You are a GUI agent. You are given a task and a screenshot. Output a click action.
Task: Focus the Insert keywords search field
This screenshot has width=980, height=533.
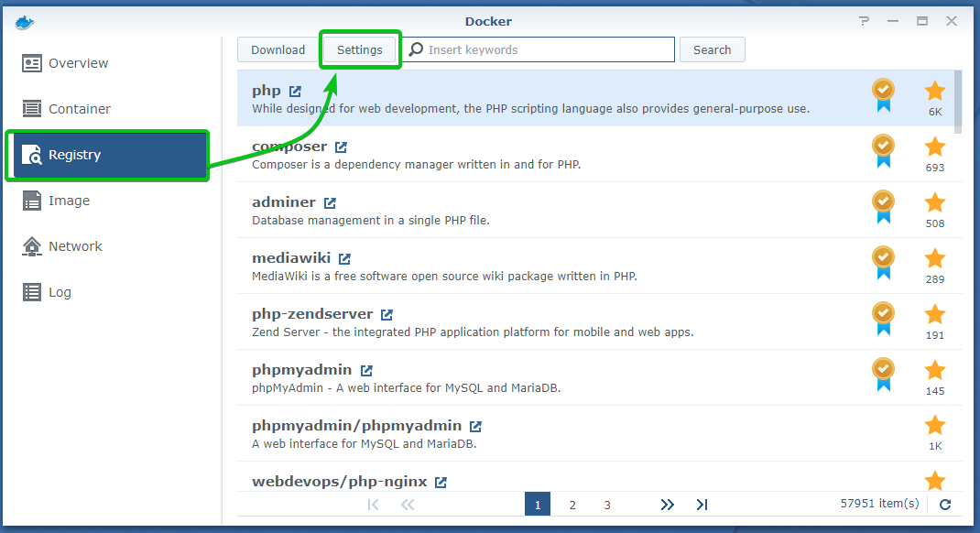[x=539, y=50]
